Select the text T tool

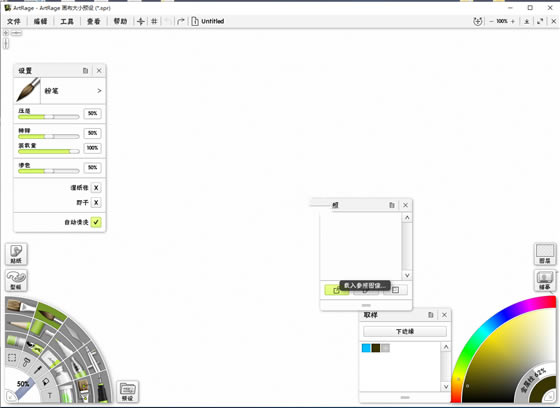[x=50, y=395]
